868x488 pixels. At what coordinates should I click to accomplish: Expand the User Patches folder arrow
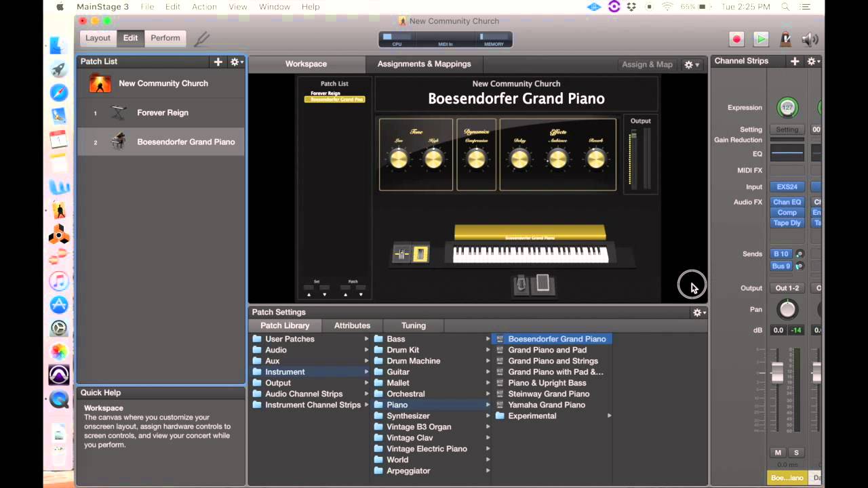click(367, 339)
